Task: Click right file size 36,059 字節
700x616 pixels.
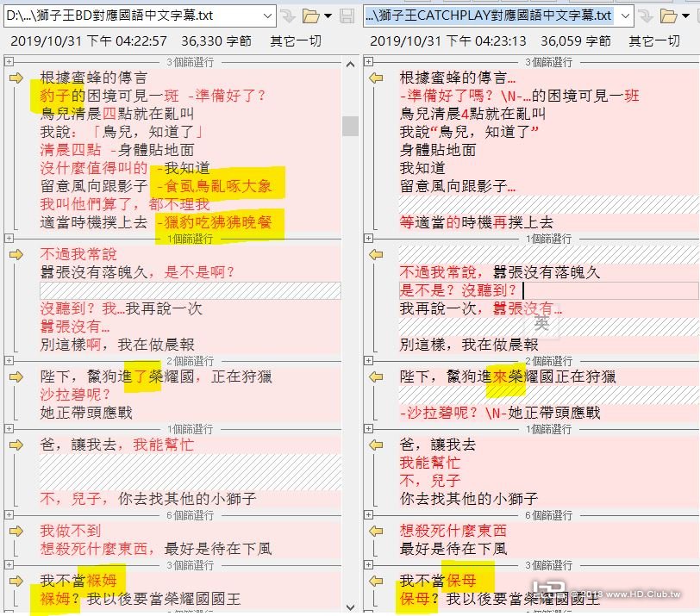Action: [x=576, y=41]
